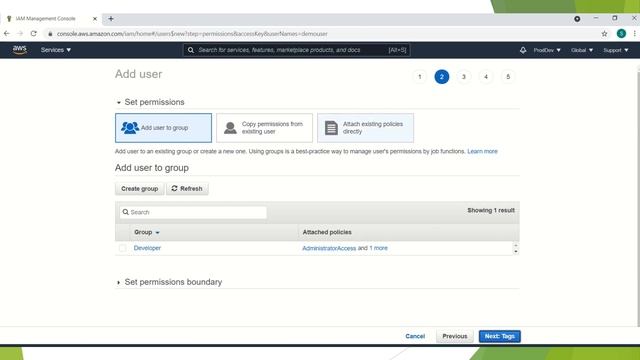This screenshot has height=360, width=640.
Task: Open the Support menu
Action: [x=616, y=50]
